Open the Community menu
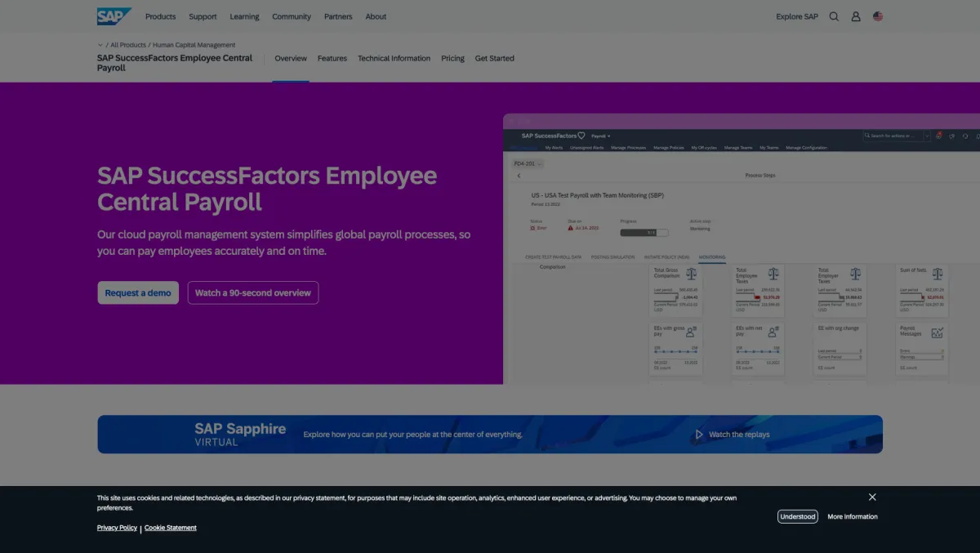The image size is (980, 553). [x=292, y=16]
